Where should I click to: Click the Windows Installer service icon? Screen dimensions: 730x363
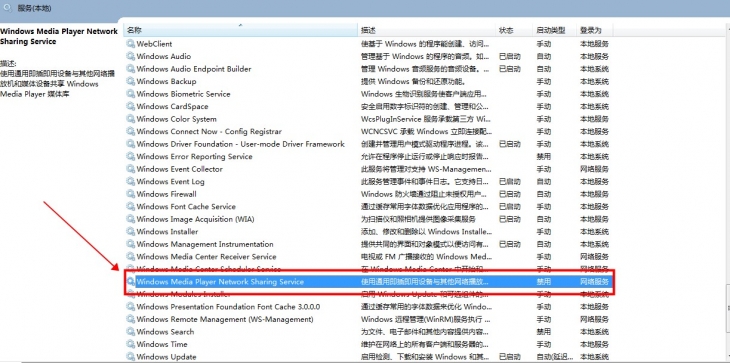[x=130, y=232]
